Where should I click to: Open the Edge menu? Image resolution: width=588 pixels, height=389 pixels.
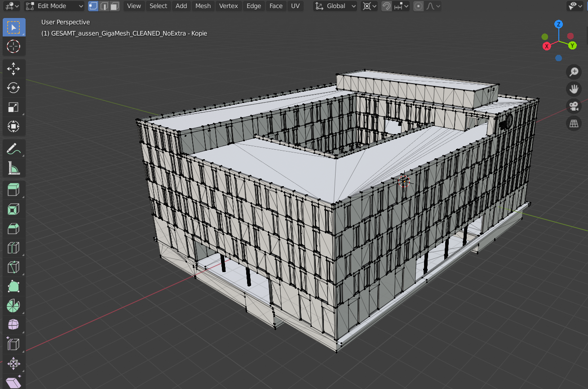254,6
